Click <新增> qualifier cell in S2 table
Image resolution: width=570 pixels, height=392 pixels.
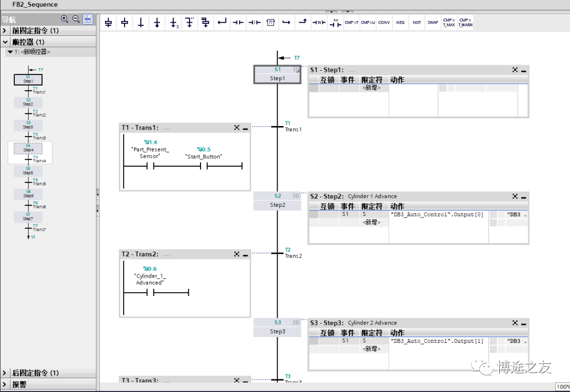pyautogui.click(x=371, y=222)
